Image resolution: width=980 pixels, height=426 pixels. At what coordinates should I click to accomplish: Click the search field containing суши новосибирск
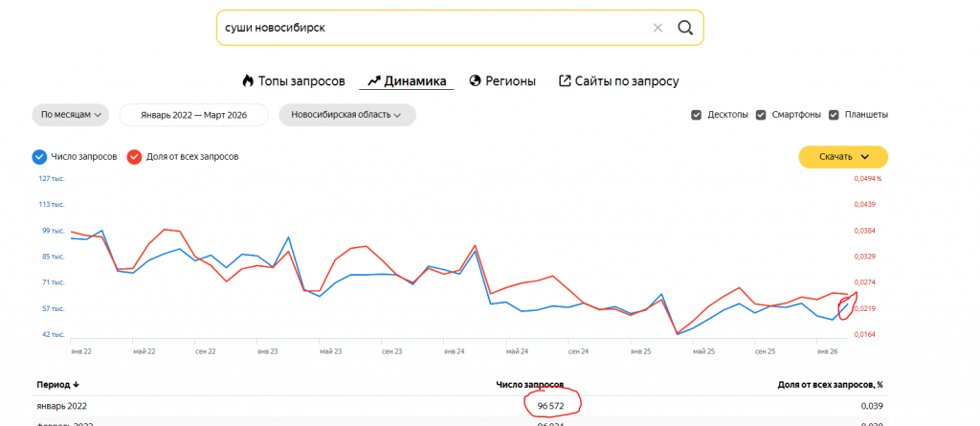[460, 28]
